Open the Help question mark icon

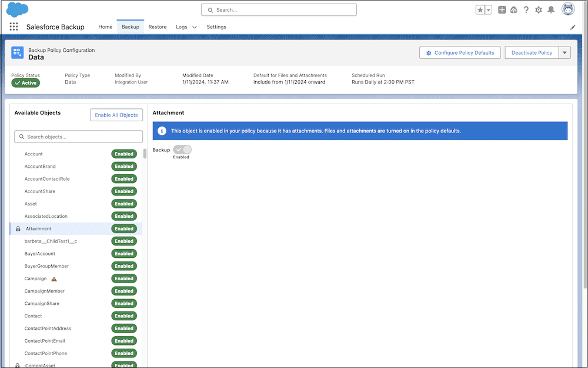tap(526, 10)
